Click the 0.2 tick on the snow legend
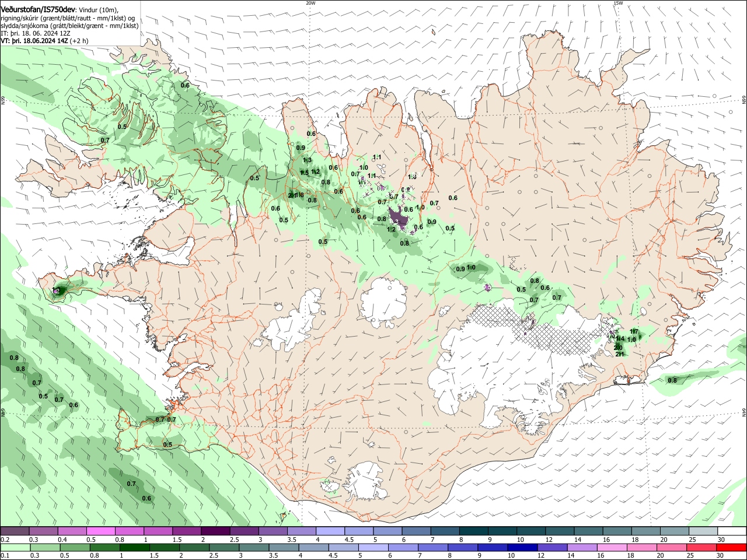This screenshot has height=560, width=747. pos(5,540)
